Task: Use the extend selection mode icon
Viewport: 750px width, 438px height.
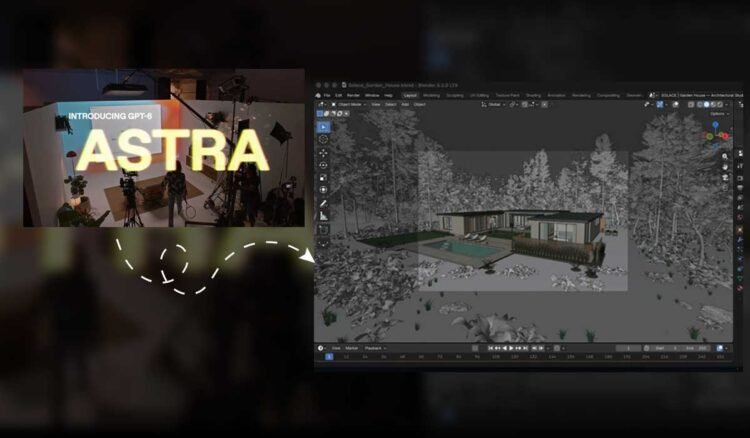Action: (326, 113)
